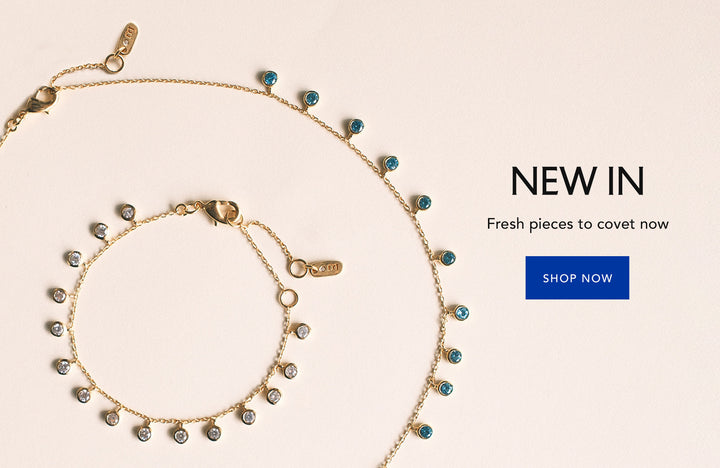The height and width of the screenshot is (468, 720).
Task: Click the lowest blue gemstone on the necklace
Action: point(425,432)
